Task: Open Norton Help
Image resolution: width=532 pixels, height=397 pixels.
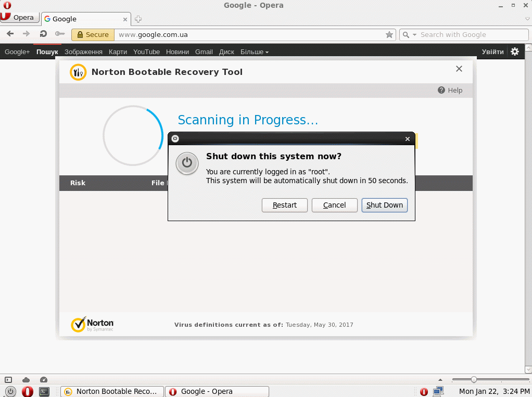Action: pyautogui.click(x=450, y=90)
